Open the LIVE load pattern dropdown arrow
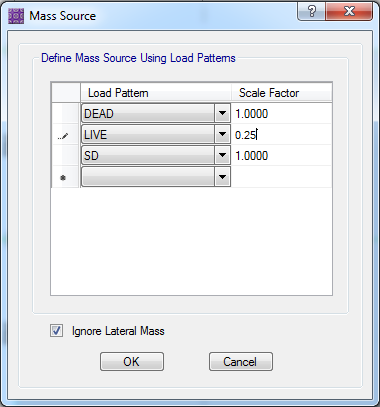The width and height of the screenshot is (380, 407). 222,135
